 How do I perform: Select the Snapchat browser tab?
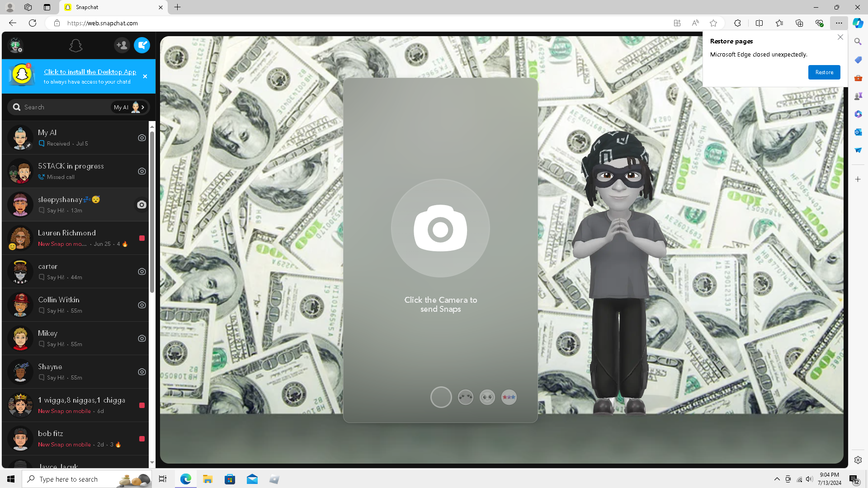point(113,7)
